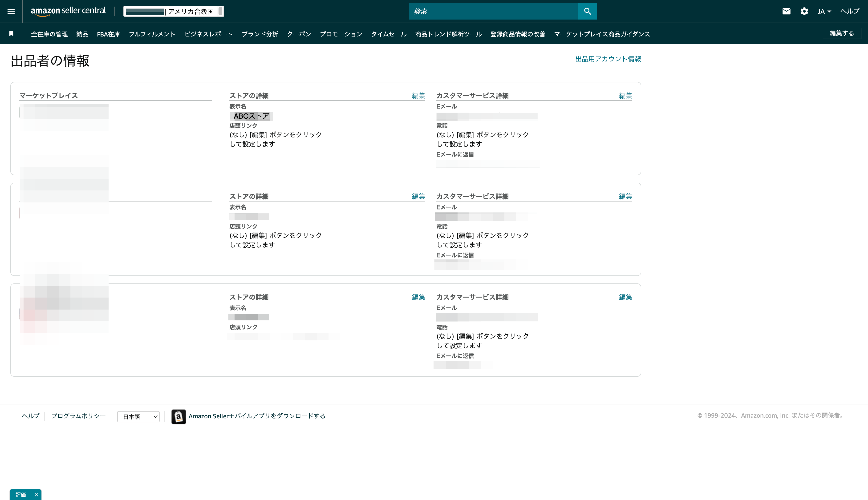Screen dimensions: 868x500
Task: Open the FBA在庫 menu item
Action: pyautogui.click(x=109, y=34)
